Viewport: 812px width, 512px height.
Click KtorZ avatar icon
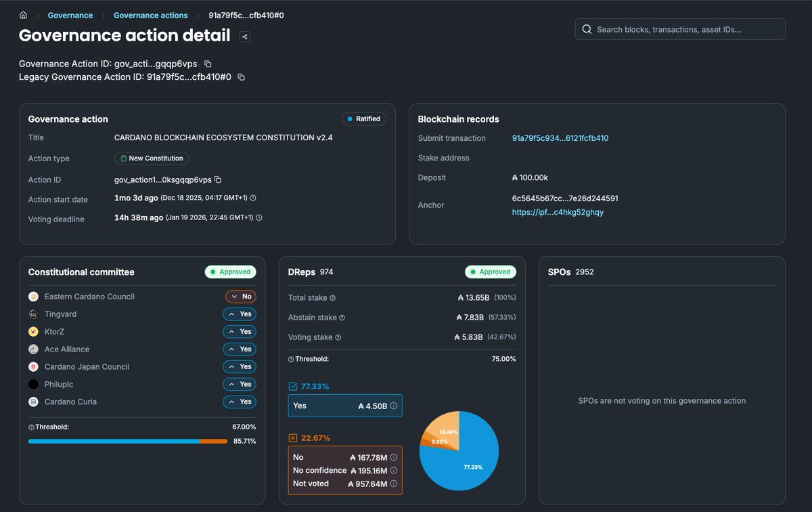click(x=33, y=332)
